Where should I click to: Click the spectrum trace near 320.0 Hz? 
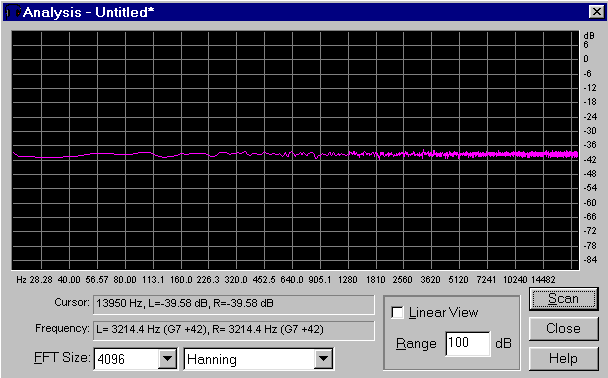237,153
